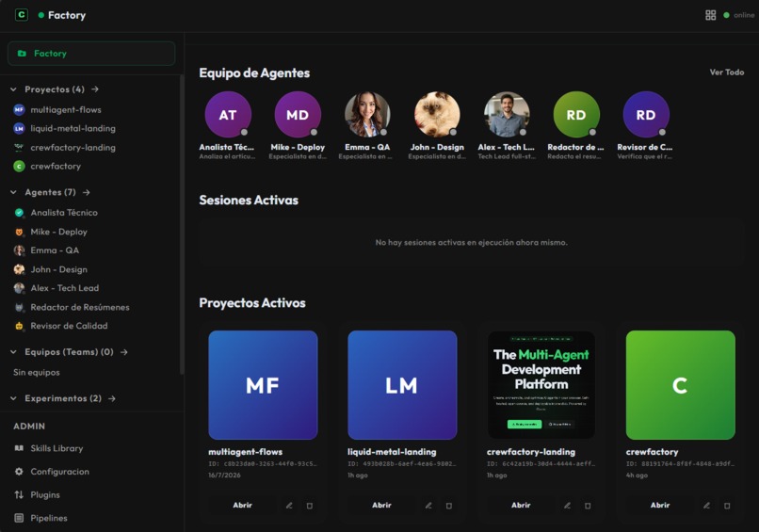759x532 pixels.
Task: Open crewfactory project in sidebar
Action: [56, 166]
